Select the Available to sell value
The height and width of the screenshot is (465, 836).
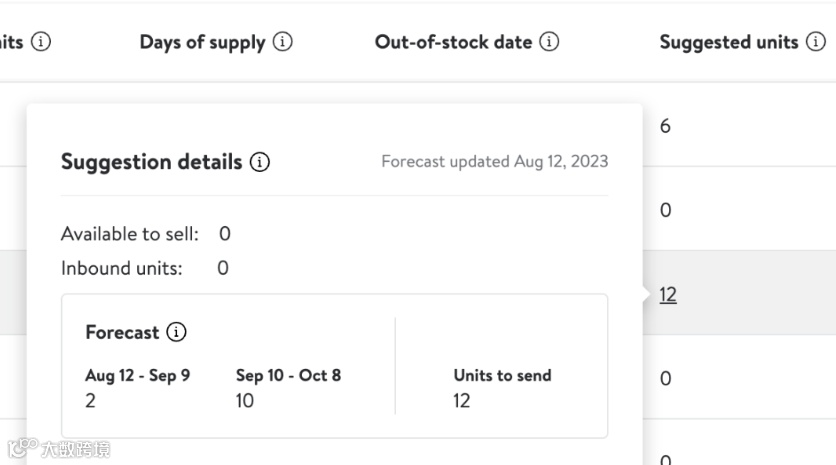tap(225, 234)
